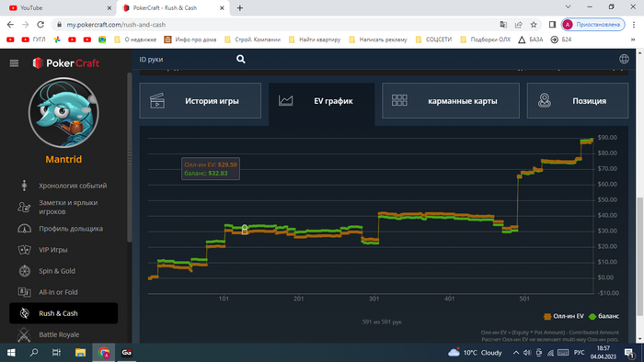The width and height of the screenshot is (644, 362).
Task: Switch to История игры tab
Action: 200,101
